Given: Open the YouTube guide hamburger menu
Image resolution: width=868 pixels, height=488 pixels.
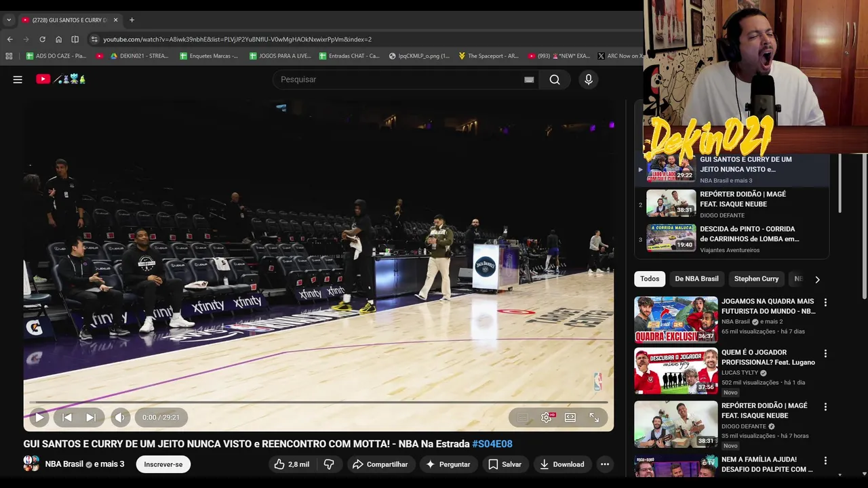Looking at the screenshot, I should (x=18, y=79).
